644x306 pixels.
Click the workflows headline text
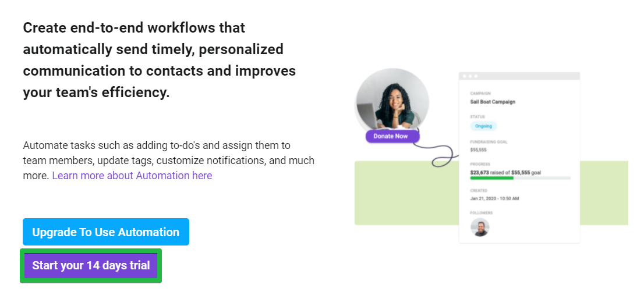tap(160, 60)
